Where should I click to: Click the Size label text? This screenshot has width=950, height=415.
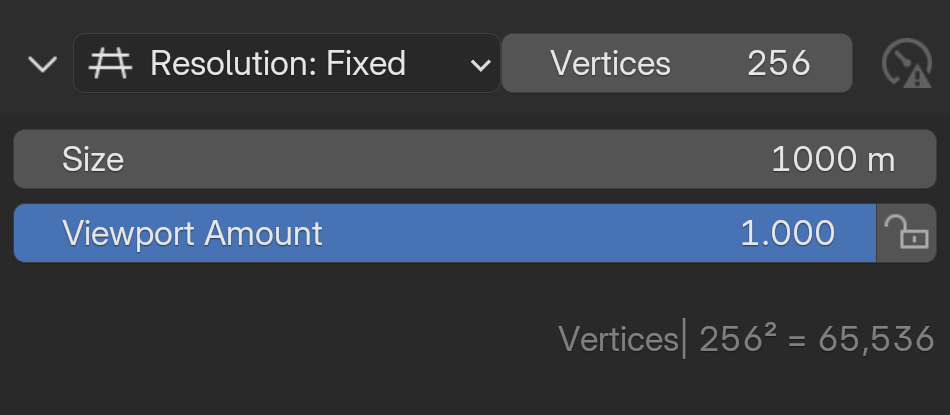(x=93, y=159)
